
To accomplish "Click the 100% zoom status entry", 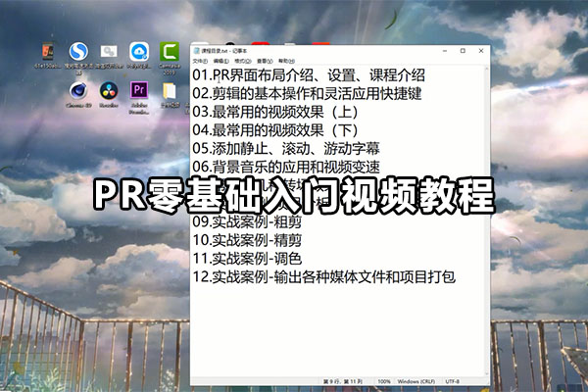I will click(x=383, y=381).
